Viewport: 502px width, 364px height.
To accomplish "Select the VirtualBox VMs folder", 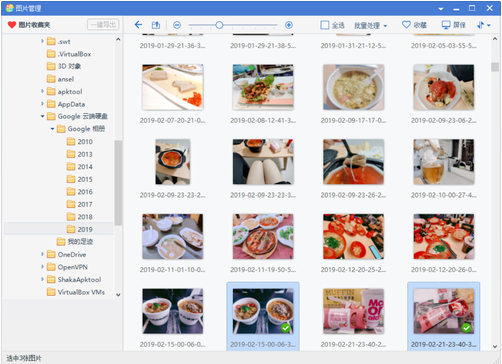I will 76,292.
